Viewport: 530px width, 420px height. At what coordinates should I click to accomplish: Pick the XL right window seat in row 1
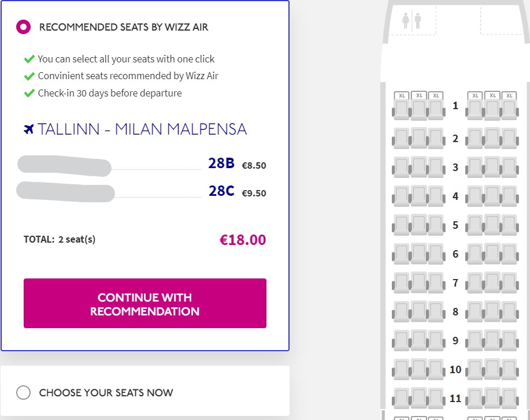[509, 107]
